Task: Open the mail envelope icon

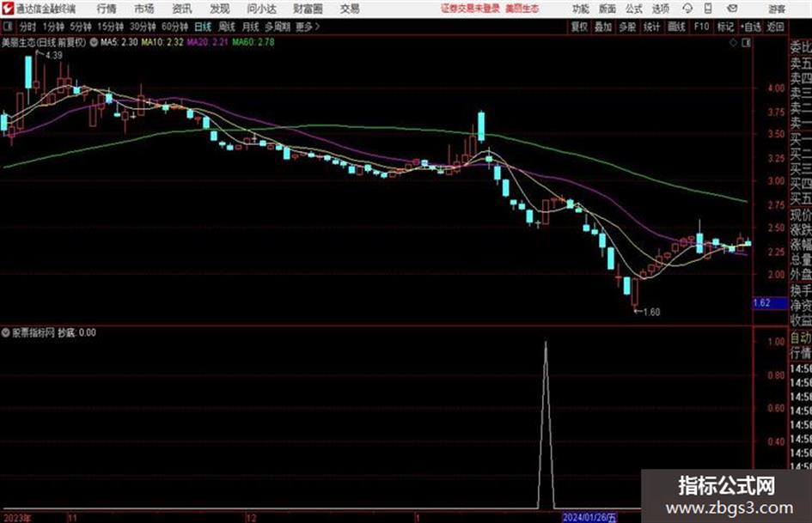Action: point(732,9)
